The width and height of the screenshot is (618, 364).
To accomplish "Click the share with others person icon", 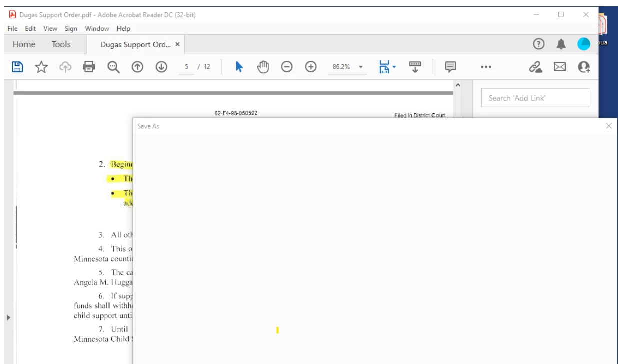I will (x=584, y=66).
